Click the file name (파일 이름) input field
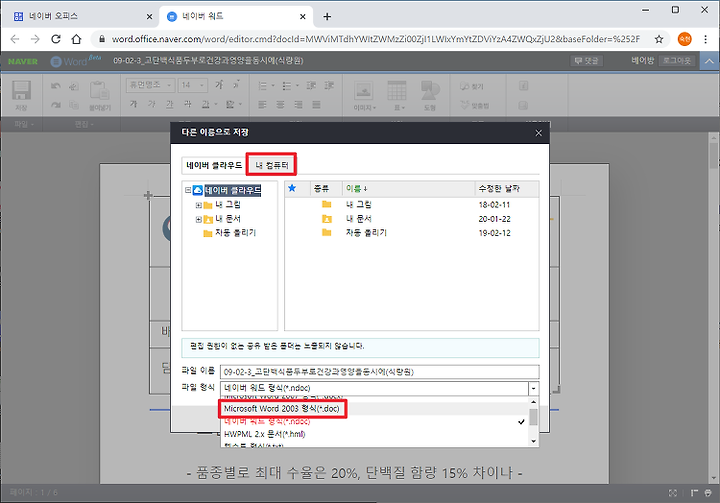Screen dimensions: 720x503 pos(379,372)
